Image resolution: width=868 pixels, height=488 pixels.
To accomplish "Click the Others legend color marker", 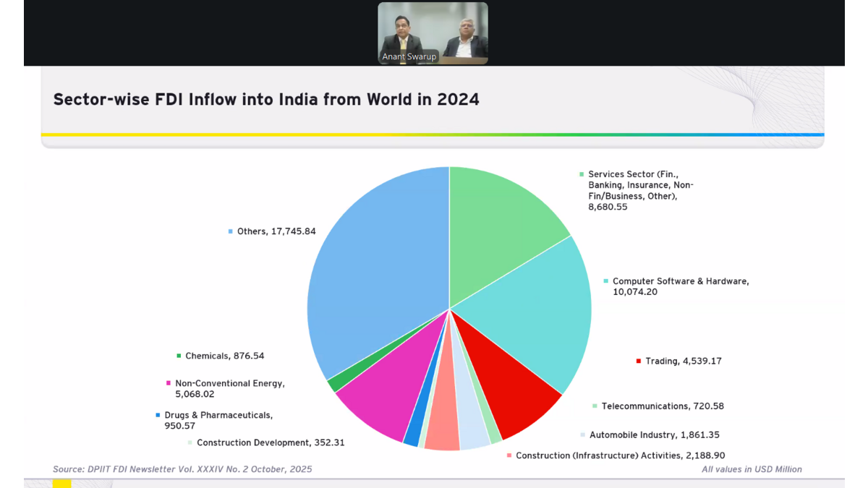I will tap(231, 232).
